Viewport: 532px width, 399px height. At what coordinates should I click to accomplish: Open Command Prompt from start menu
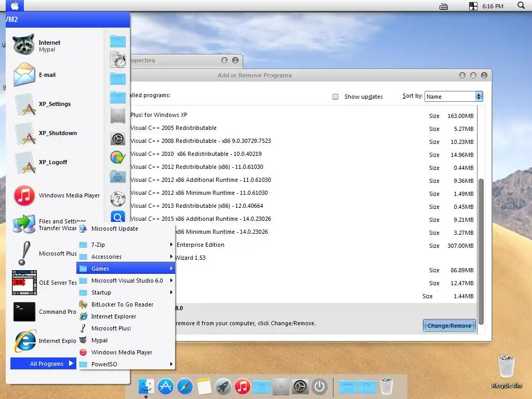[44, 312]
